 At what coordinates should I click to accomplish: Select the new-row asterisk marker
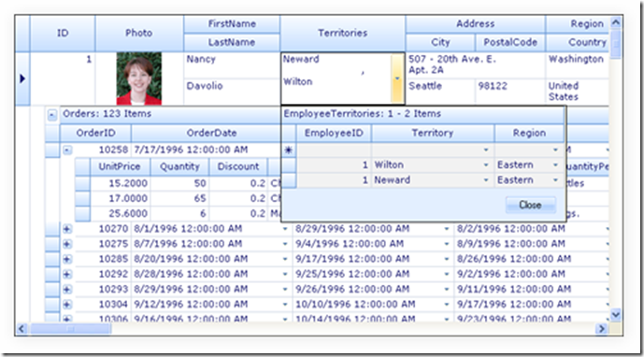point(288,150)
